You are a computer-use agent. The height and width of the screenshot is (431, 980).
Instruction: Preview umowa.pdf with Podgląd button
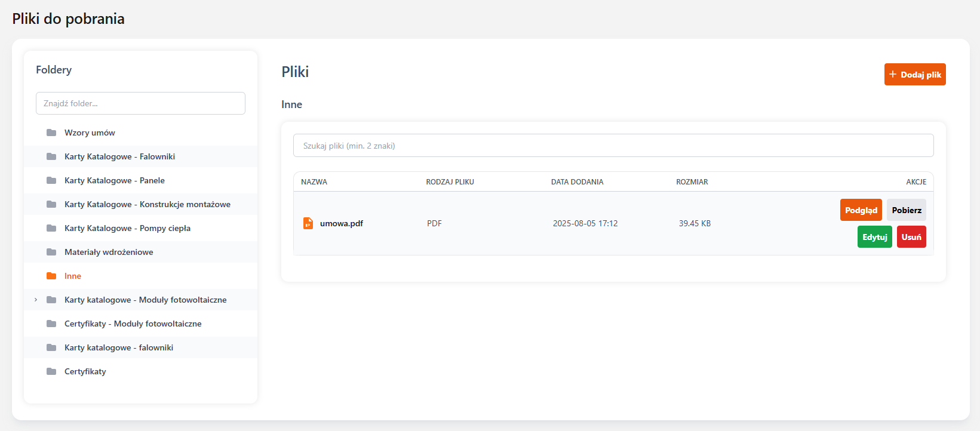[x=861, y=210]
